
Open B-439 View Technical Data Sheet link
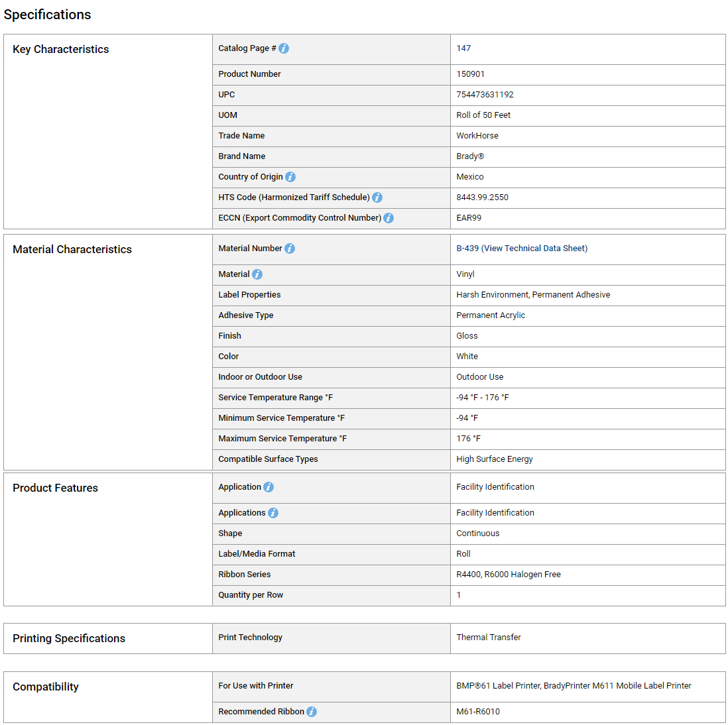point(522,249)
